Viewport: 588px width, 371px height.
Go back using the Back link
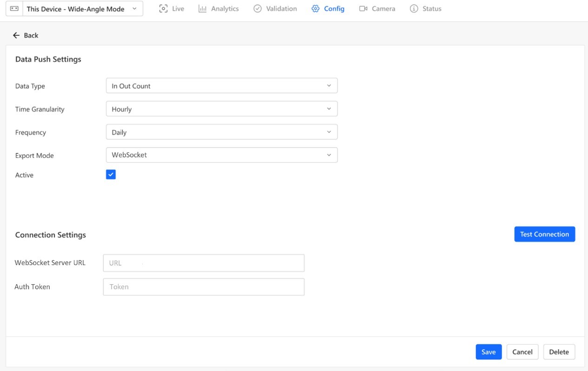[x=26, y=35]
